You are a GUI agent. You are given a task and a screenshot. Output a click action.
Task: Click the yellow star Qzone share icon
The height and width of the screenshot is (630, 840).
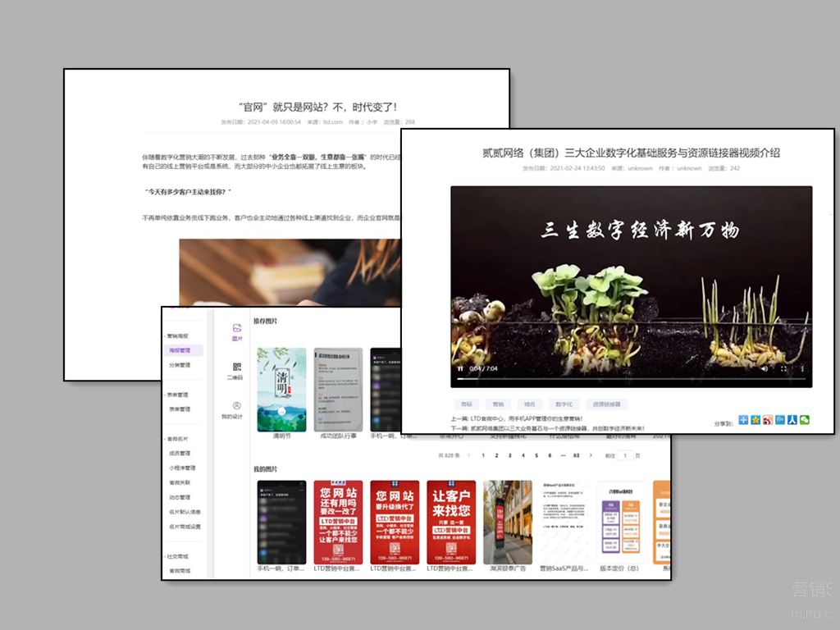[756, 420]
